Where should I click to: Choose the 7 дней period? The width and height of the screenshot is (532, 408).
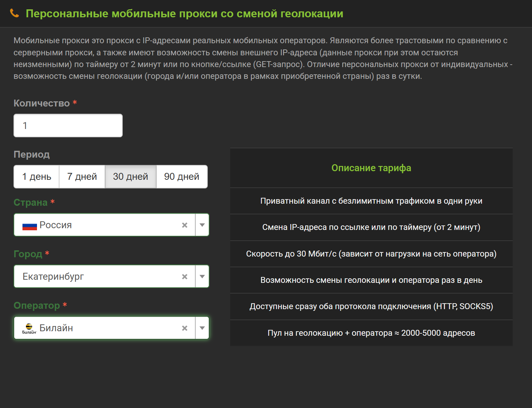tap(82, 177)
